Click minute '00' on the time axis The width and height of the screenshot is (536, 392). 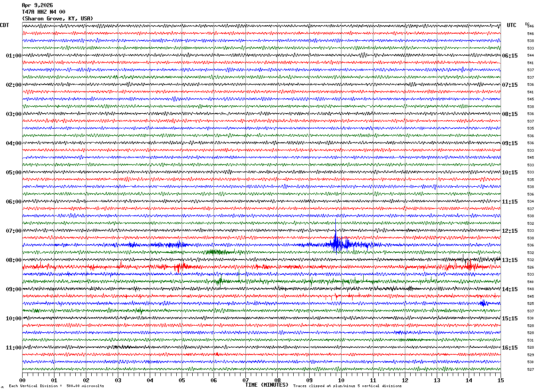22,380
